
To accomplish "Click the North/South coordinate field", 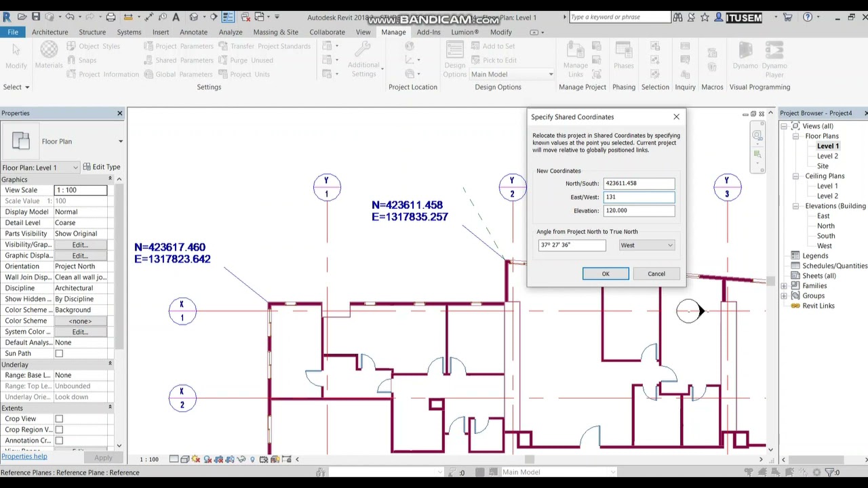I will point(639,184).
